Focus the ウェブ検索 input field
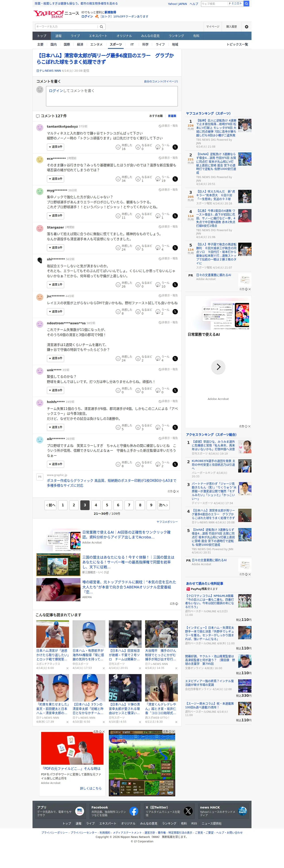 tap(214, 4)
